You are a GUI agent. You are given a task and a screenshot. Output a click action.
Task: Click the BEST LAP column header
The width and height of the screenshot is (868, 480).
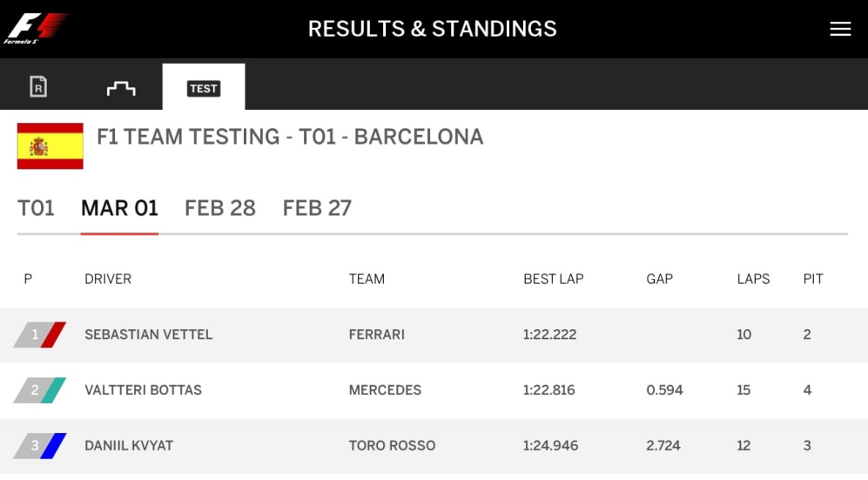coord(553,280)
